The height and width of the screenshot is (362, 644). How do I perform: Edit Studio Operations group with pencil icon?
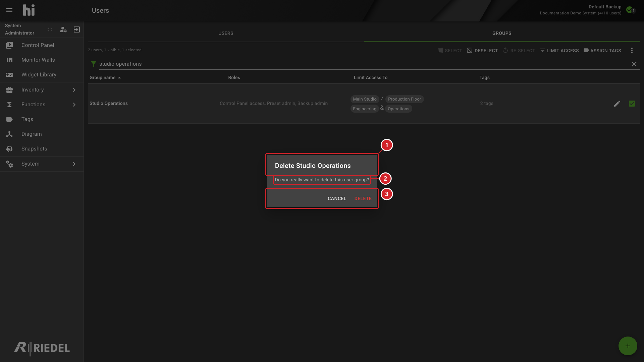[617, 104]
